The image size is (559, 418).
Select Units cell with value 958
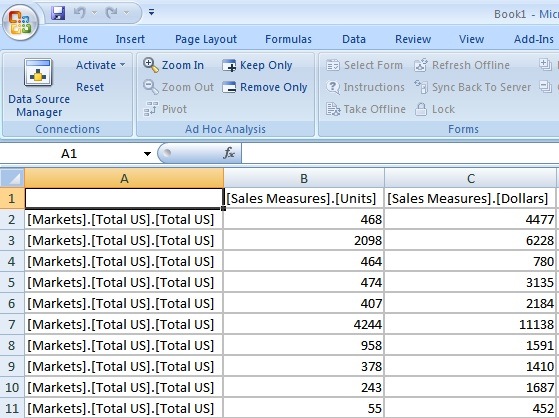pos(304,346)
